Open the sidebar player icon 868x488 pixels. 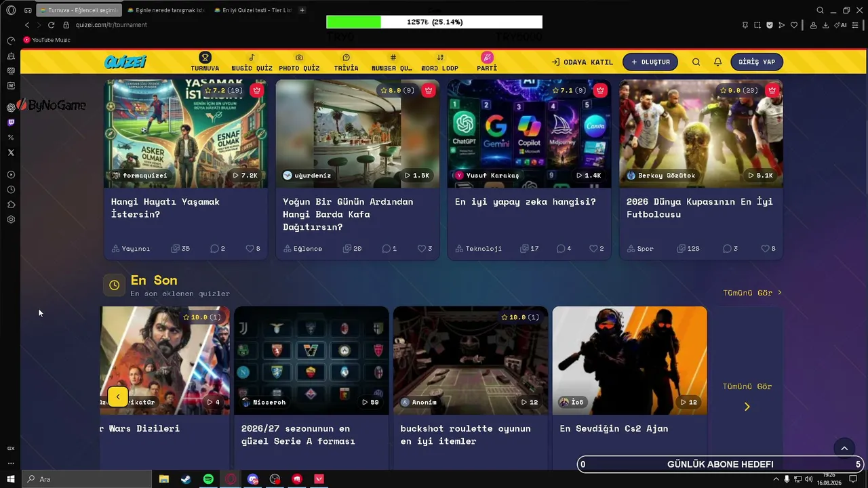click(11, 175)
